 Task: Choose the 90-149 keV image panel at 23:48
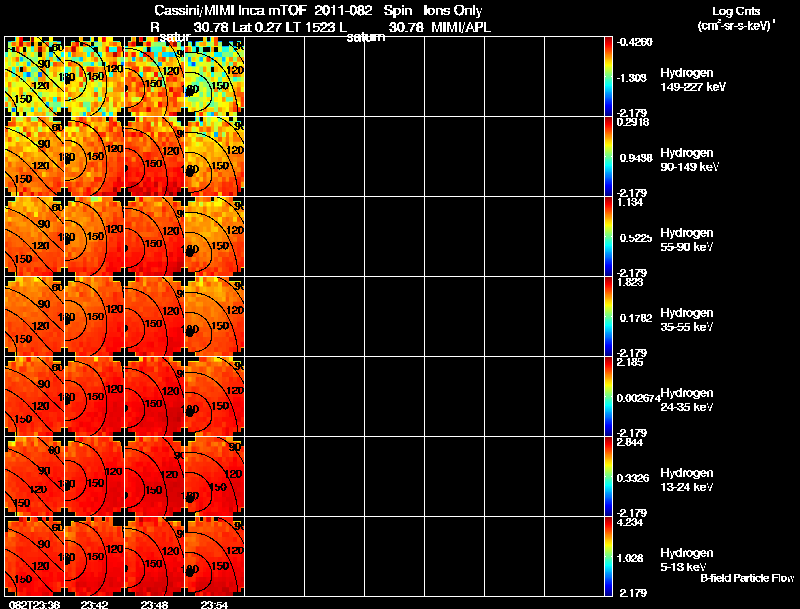[155, 157]
